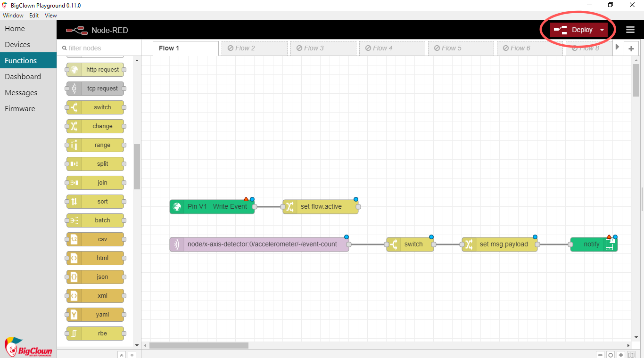This screenshot has height=358, width=644.
Task: Click output port of set flow.active node
Action: point(358,207)
